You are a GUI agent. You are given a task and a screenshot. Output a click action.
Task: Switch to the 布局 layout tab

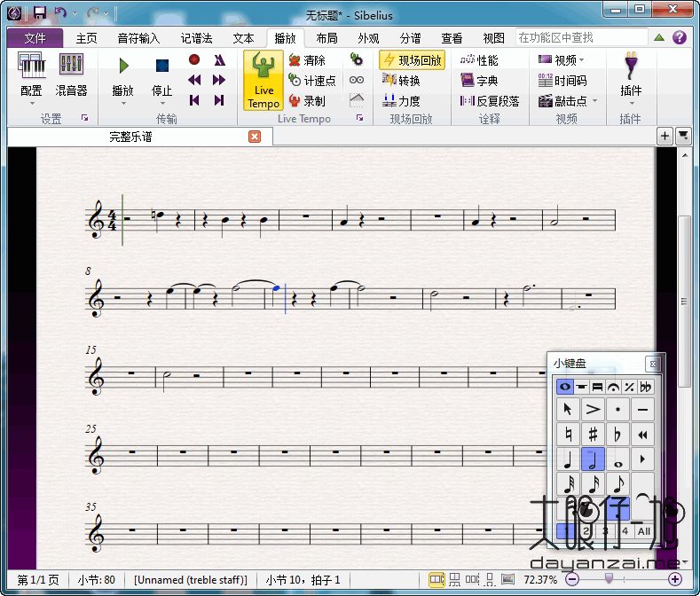click(326, 38)
